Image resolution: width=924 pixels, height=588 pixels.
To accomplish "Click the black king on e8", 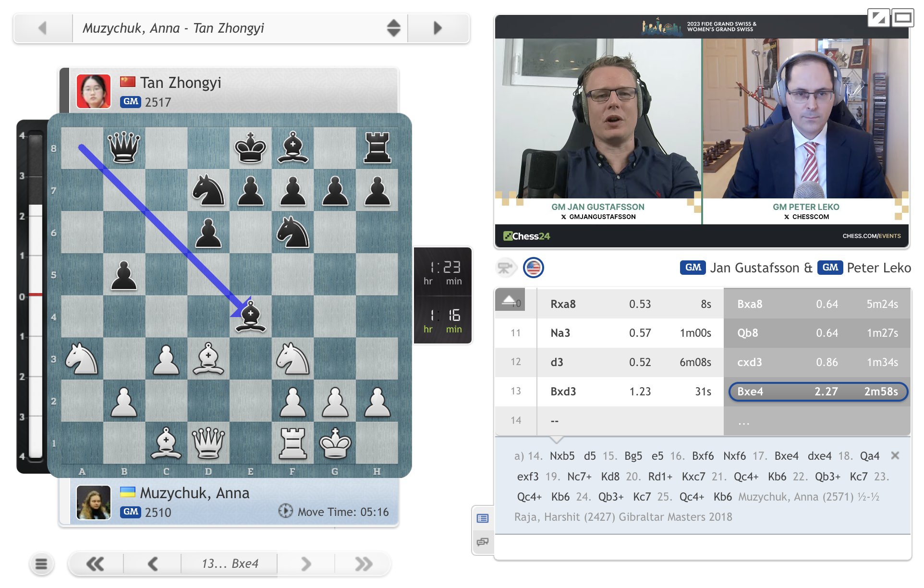I will coord(250,147).
